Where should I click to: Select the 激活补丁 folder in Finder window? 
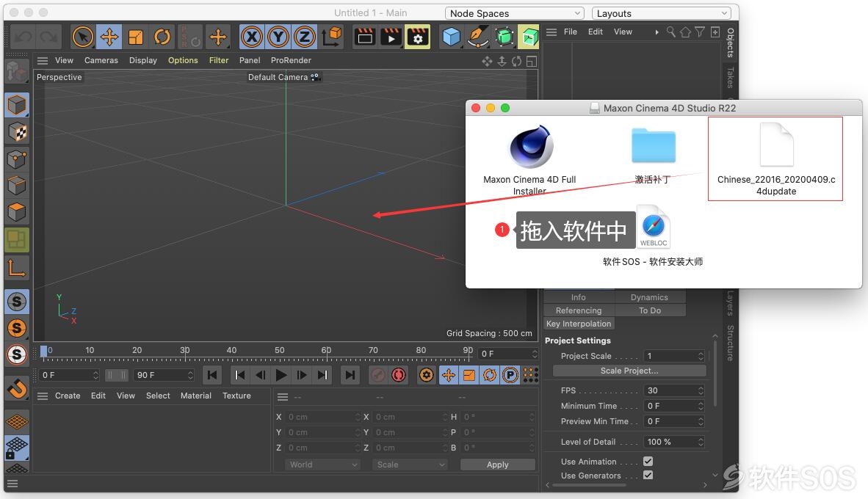(x=654, y=146)
